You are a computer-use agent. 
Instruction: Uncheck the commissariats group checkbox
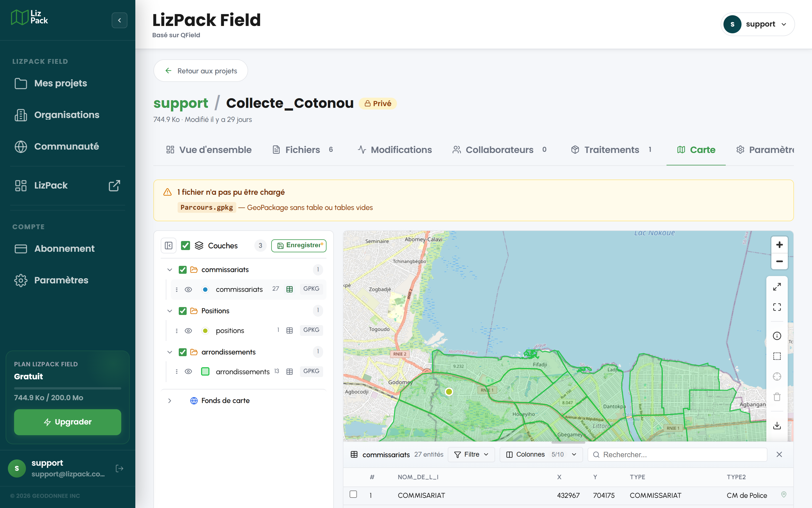[182, 270]
